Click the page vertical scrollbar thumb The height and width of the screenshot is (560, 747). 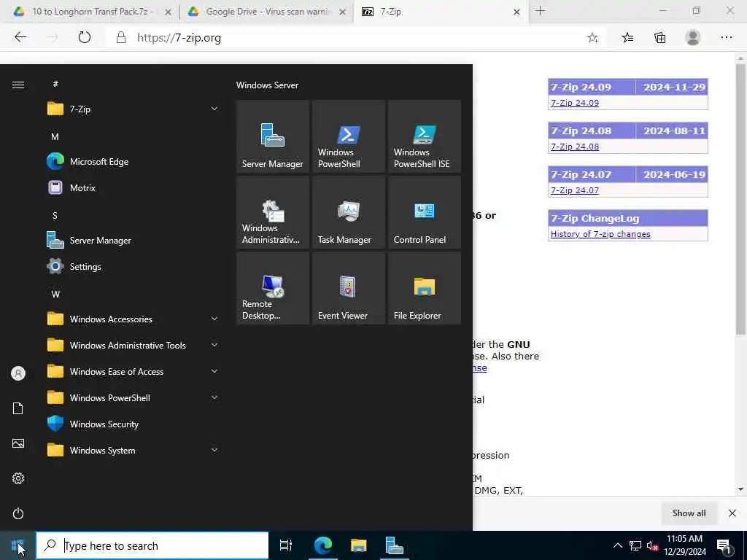740,199
